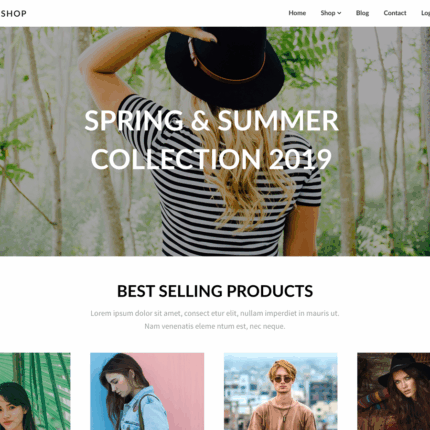430x430 pixels.
Task: Click the Lorem ipsum description line
Action: point(215,313)
